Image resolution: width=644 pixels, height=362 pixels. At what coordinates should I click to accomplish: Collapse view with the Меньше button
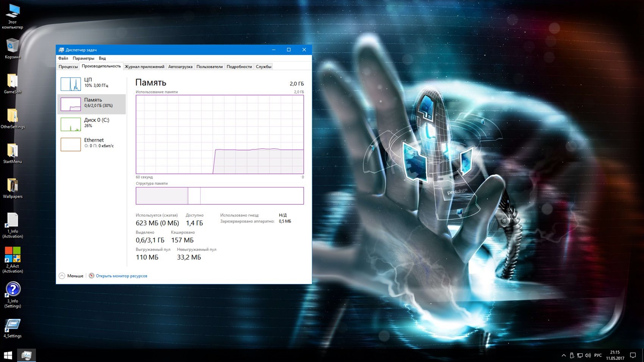click(71, 276)
